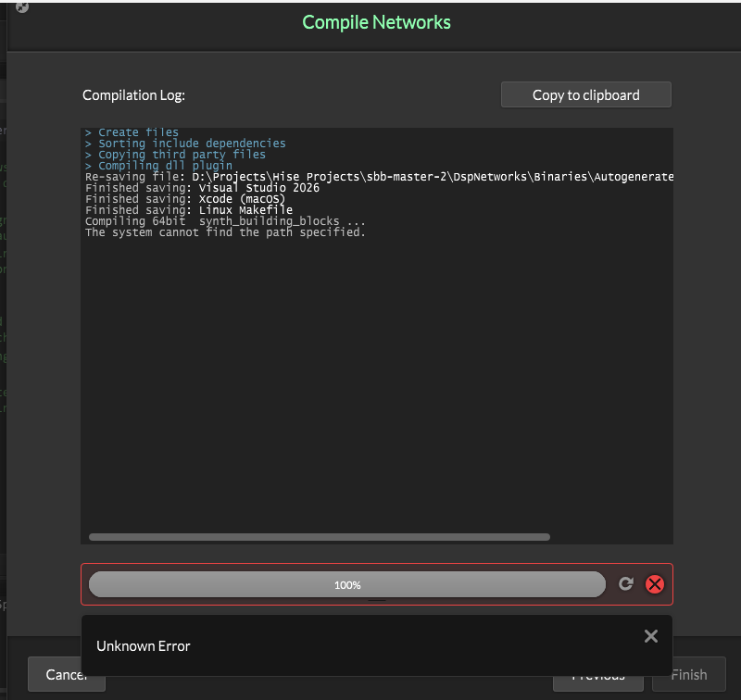Click the 'system cannot find the path' log line
Image resolution: width=741 pixels, height=700 pixels.
click(x=225, y=232)
